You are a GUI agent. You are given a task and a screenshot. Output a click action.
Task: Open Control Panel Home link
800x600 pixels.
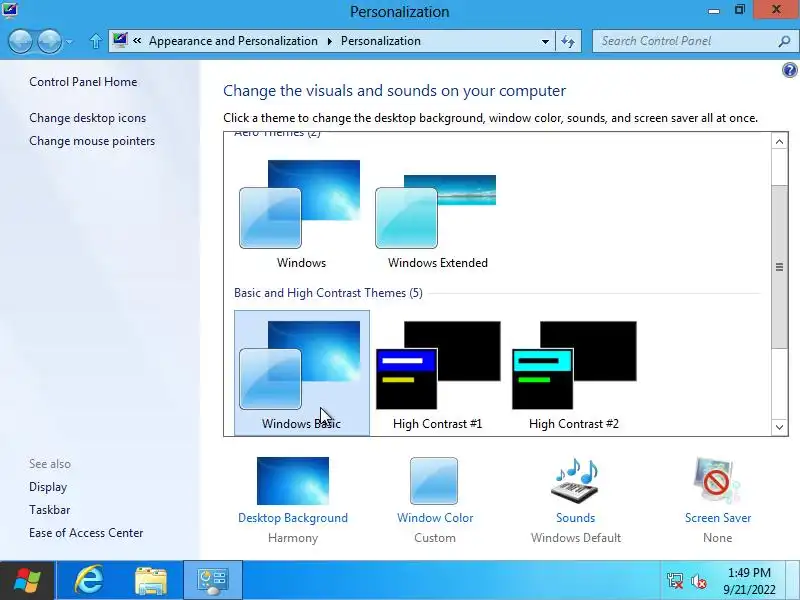tap(83, 82)
